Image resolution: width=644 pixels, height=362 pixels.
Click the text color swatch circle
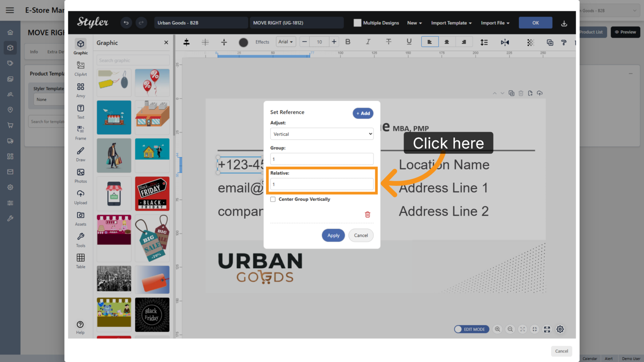click(243, 42)
